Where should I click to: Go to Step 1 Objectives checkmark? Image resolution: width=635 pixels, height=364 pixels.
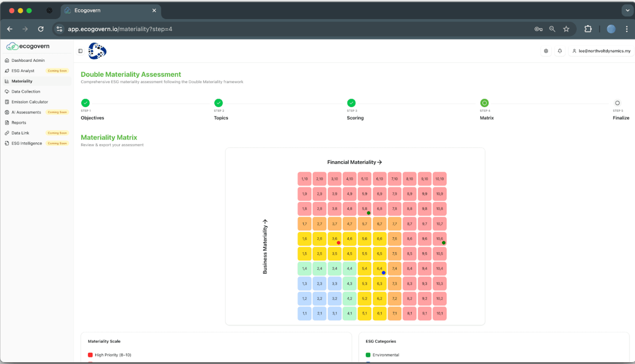click(x=85, y=103)
